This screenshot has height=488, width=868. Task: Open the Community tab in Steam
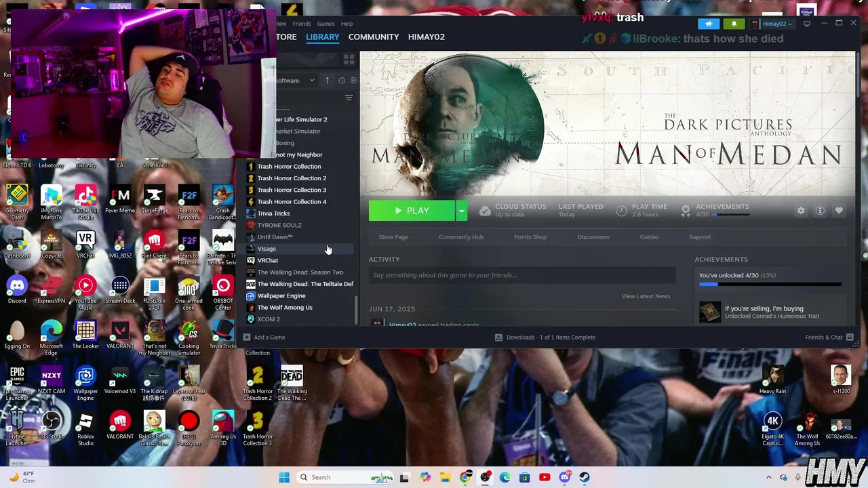point(374,37)
